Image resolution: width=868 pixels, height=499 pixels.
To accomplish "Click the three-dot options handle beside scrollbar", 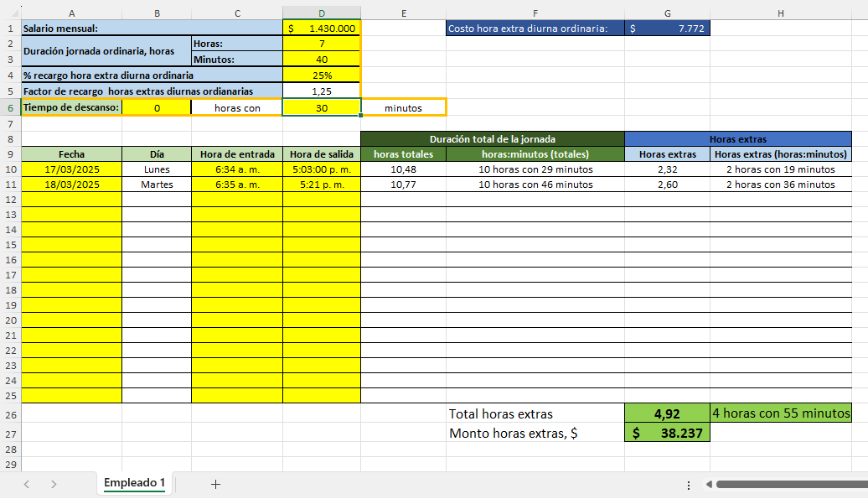I will pyautogui.click(x=688, y=485).
